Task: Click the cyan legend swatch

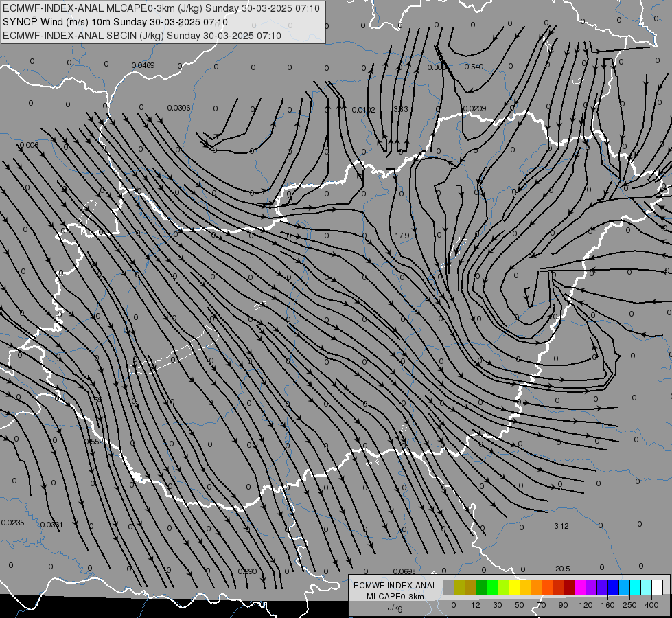Action: tap(636, 587)
